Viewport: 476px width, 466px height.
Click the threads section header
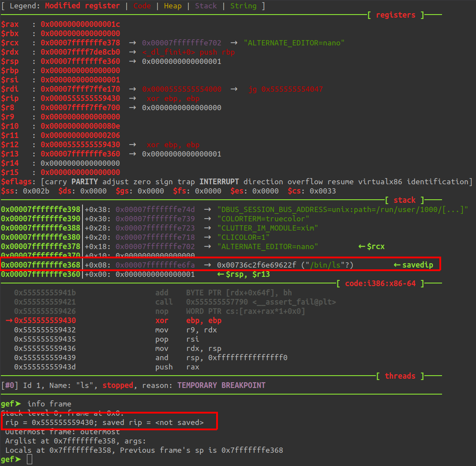pyautogui.click(x=400, y=376)
